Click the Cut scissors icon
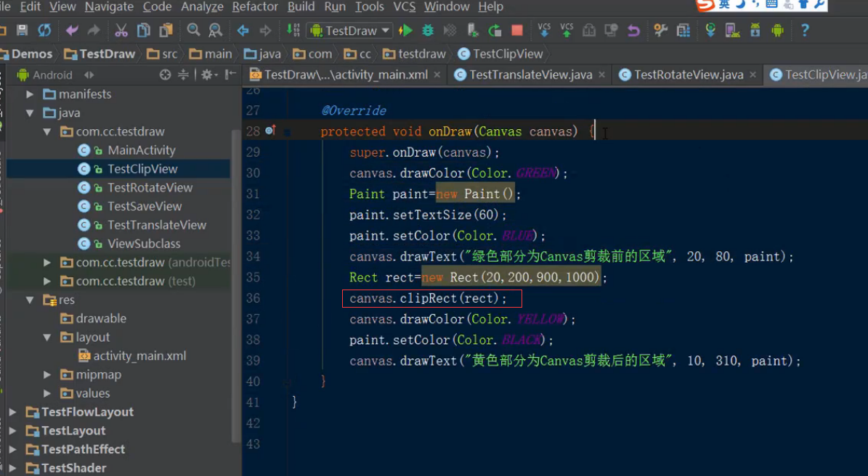The height and width of the screenshot is (476, 868). 121,30
